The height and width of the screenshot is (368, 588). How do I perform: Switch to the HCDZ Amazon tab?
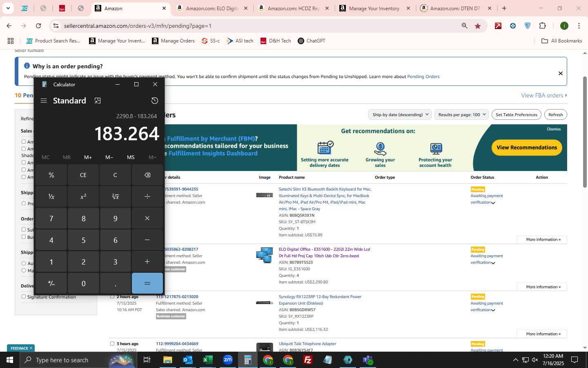coord(294,8)
